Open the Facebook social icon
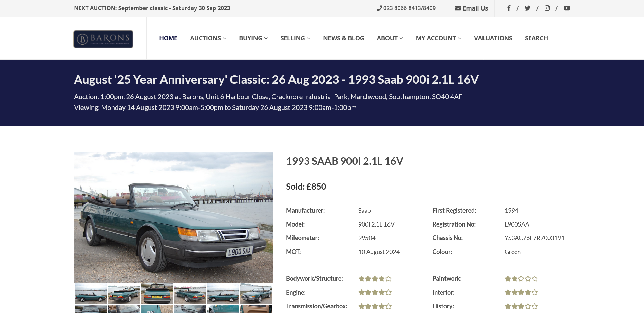The image size is (644, 313). [509, 8]
